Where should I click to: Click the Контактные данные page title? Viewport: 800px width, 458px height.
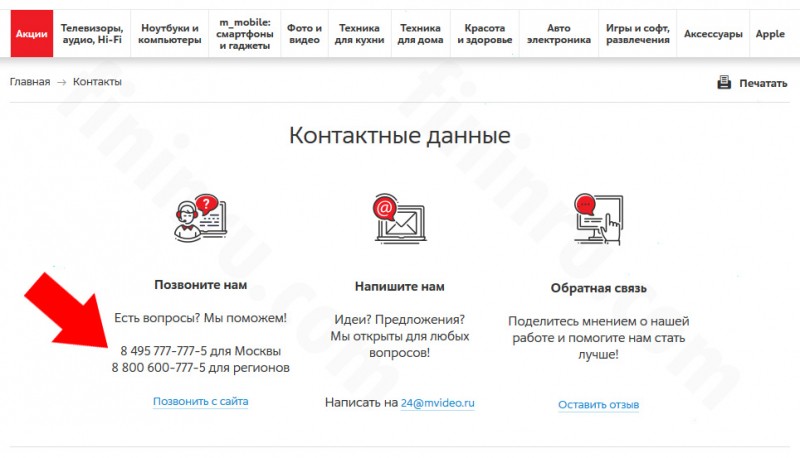[399, 135]
